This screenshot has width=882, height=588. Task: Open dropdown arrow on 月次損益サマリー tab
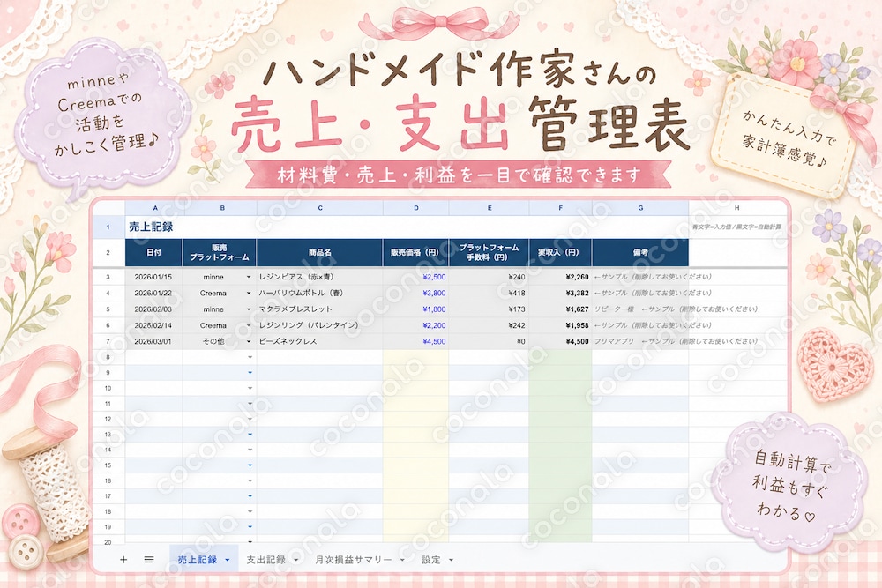(402, 560)
